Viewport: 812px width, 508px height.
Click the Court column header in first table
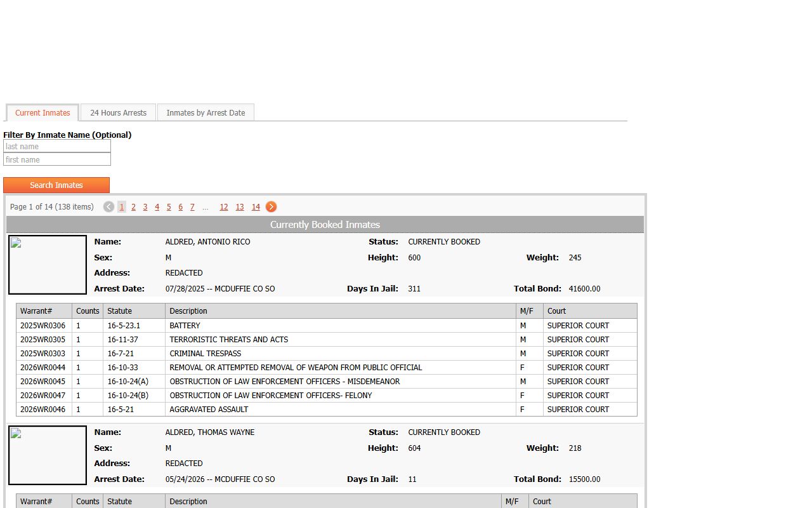[x=590, y=311]
